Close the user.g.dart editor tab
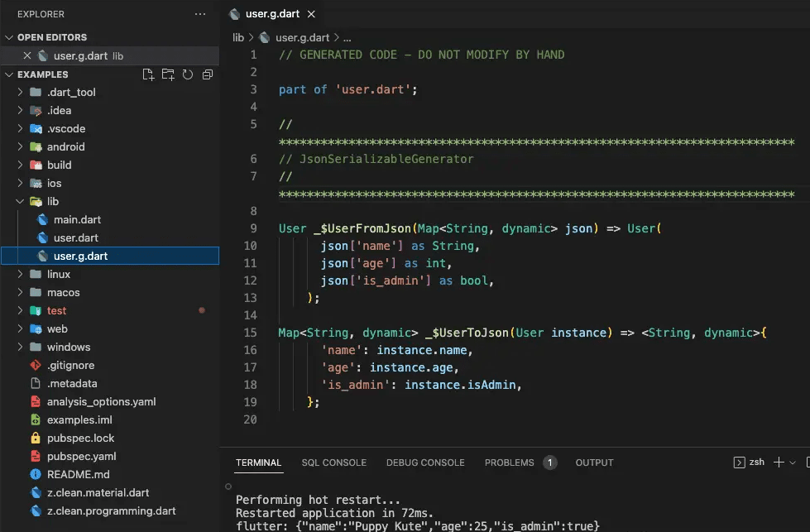 coord(310,13)
